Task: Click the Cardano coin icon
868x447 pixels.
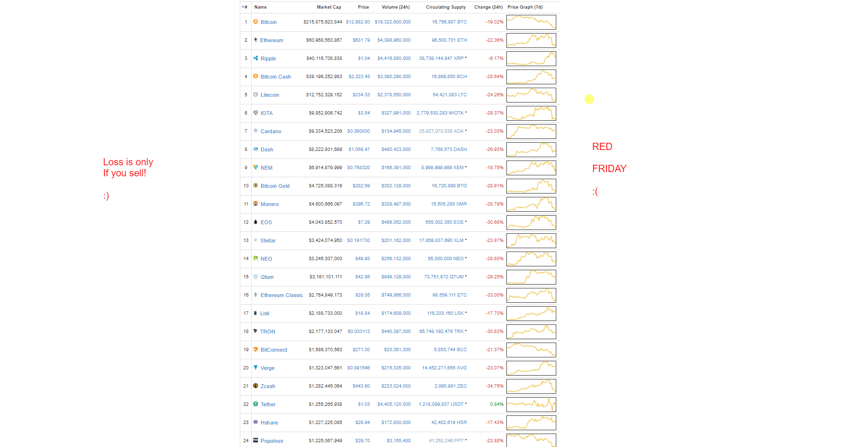Action: coord(256,131)
